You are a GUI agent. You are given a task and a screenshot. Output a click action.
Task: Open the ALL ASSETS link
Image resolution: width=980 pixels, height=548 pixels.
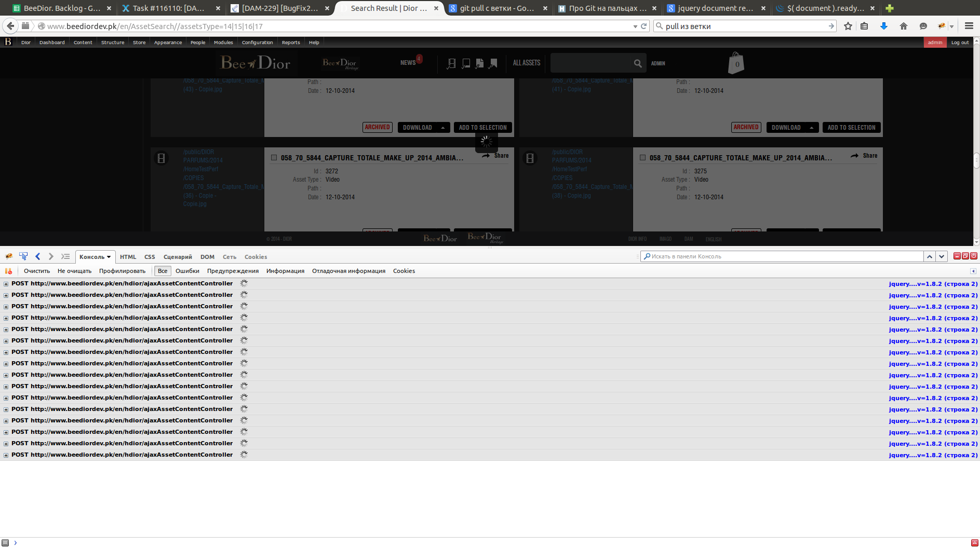527,63
